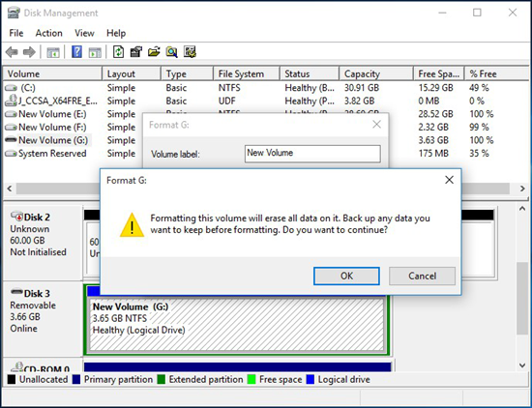
Task: Click the Disk 3 label panel
Action: pos(43,318)
